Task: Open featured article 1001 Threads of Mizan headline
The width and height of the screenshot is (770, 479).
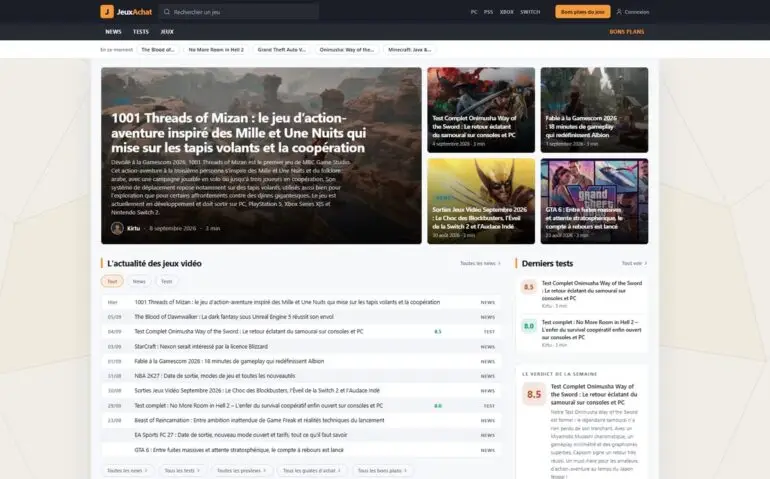Action: 238,133
